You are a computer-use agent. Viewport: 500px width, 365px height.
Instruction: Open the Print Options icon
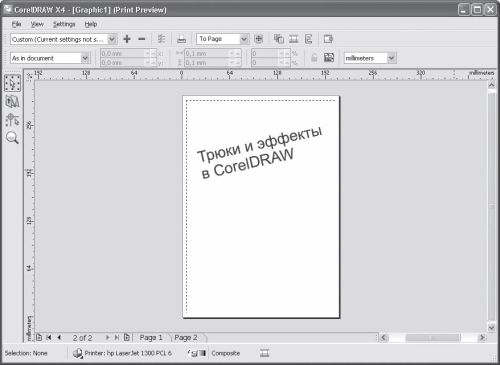point(161,39)
